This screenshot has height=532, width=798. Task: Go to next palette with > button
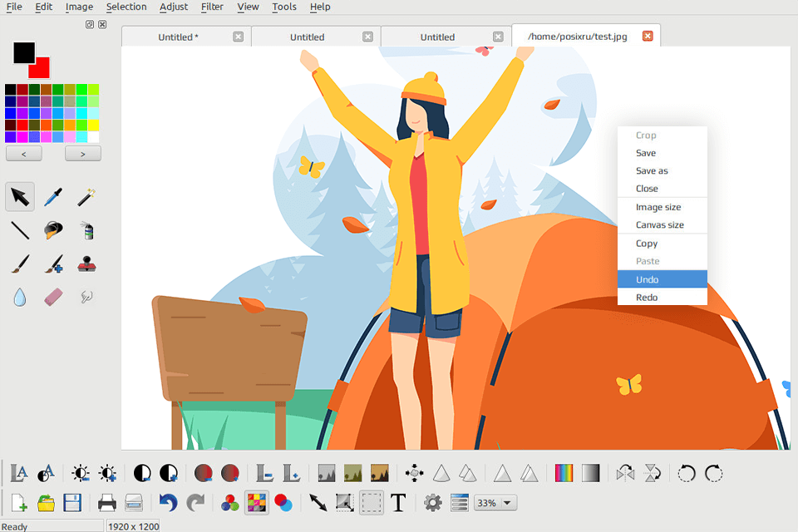[83, 154]
